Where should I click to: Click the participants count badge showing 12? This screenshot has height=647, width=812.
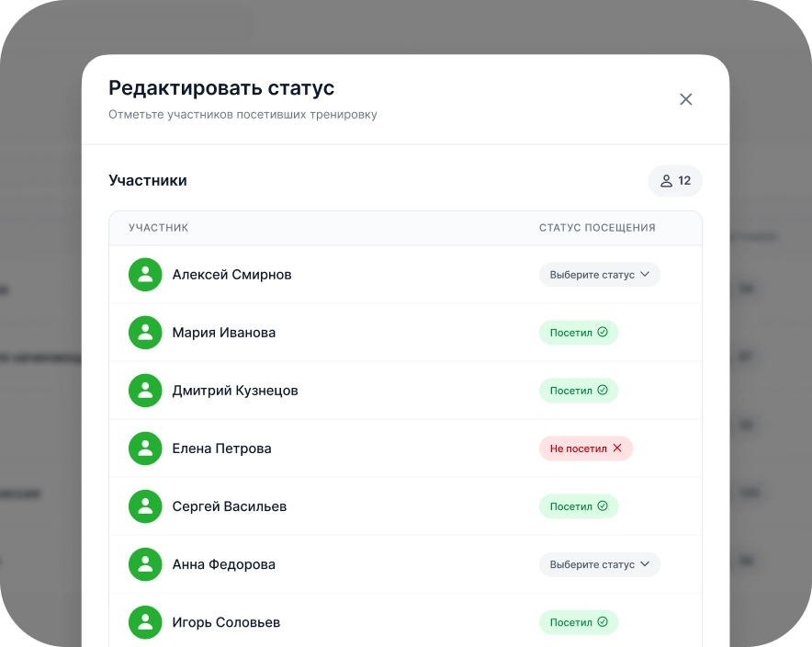(x=675, y=181)
